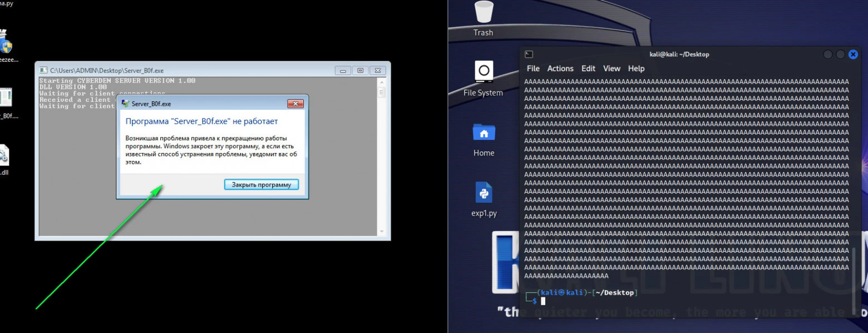Viewport: 868px width, 333px height.
Task: Click the console icon in Server_B0f.exe title bar
Action: click(43, 71)
